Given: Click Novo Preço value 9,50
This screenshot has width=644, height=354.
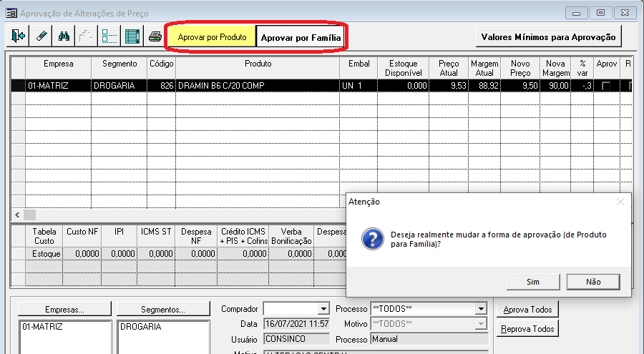Looking at the screenshot, I should pyautogui.click(x=520, y=86).
